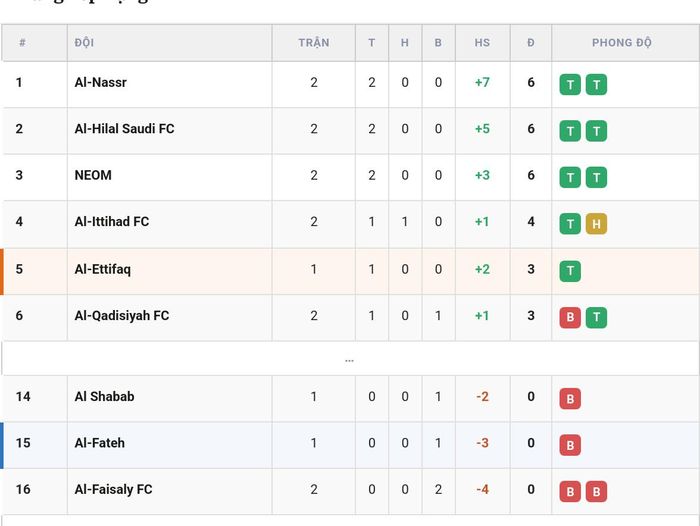
Task: Expand hidden rows via the ellipsis row
Action: [x=350, y=359]
